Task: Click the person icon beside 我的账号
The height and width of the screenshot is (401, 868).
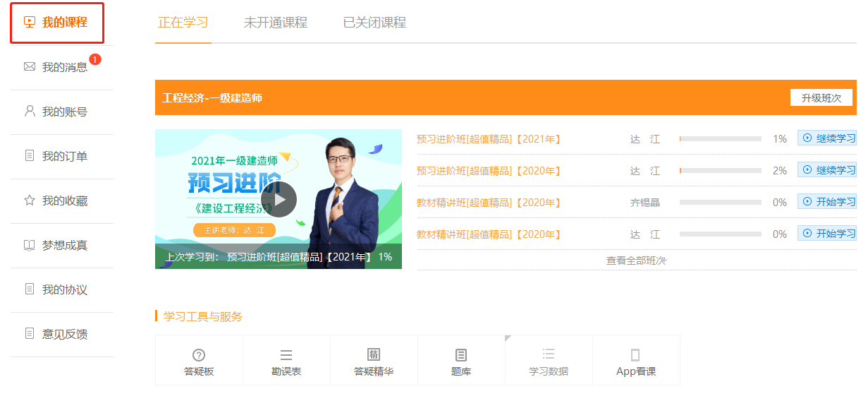Action: [x=30, y=112]
